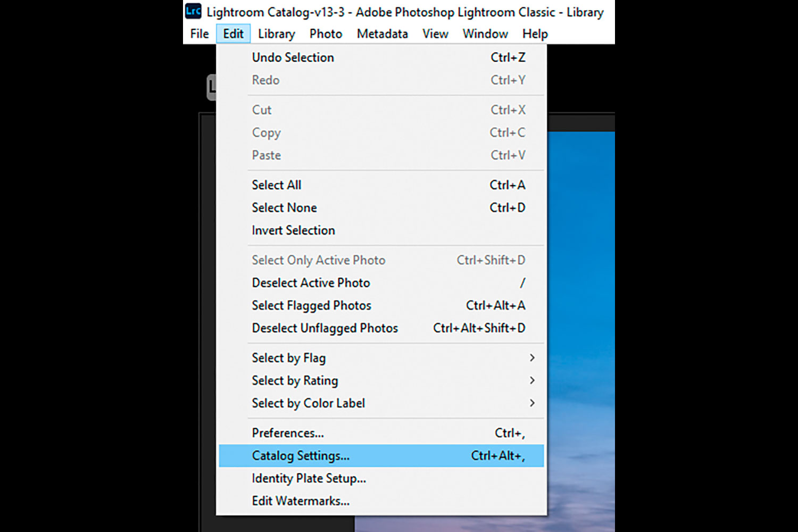This screenshot has width=798, height=532.
Task: Open Edit Watermarks dialog
Action: (301, 501)
